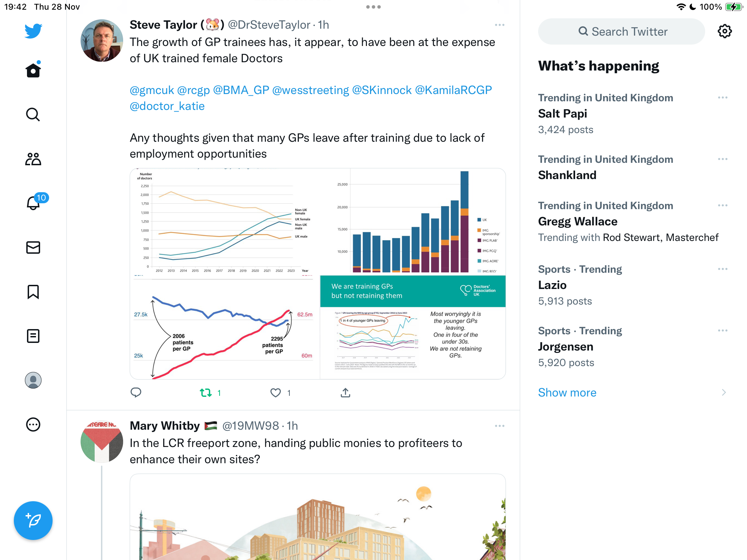
Task: Focus the Search Twitter field
Action: 621,31
